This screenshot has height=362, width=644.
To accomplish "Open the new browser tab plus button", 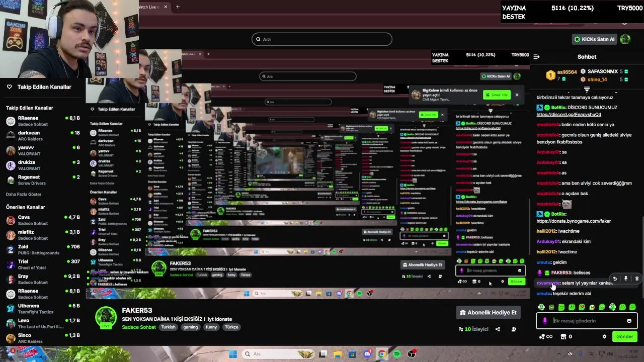I will (178, 7).
